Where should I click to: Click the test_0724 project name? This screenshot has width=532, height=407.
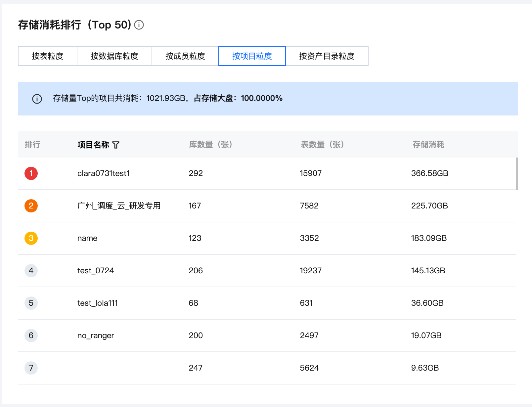coord(96,271)
